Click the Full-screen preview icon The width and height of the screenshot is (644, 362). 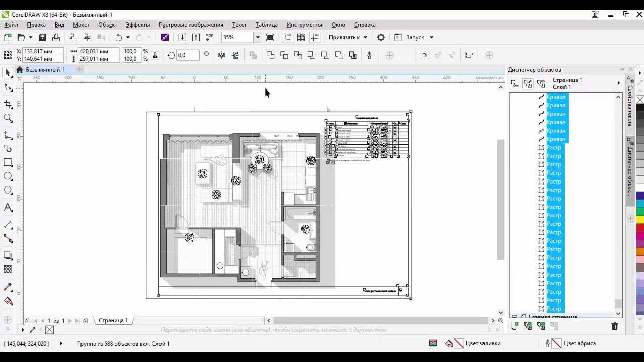[270, 37]
